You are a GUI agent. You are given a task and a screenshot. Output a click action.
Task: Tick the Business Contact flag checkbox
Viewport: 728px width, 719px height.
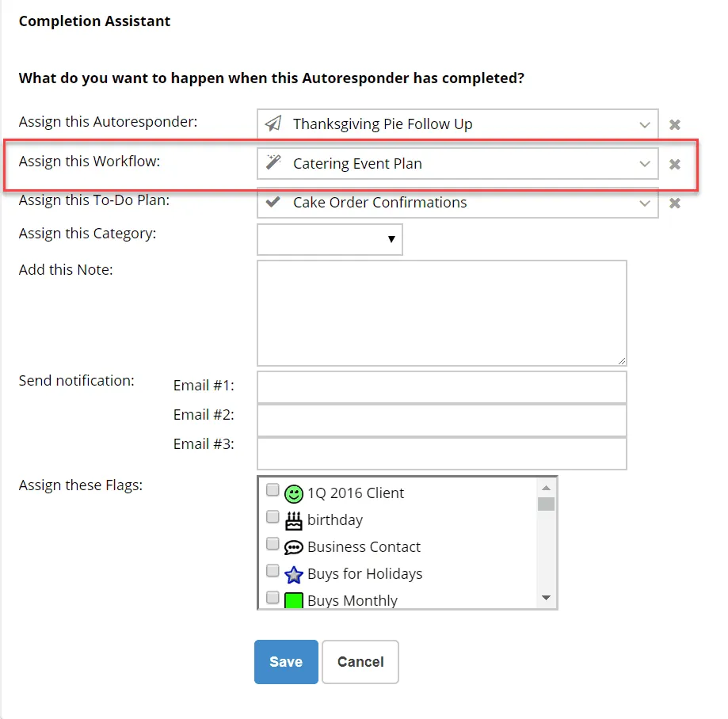click(x=273, y=543)
